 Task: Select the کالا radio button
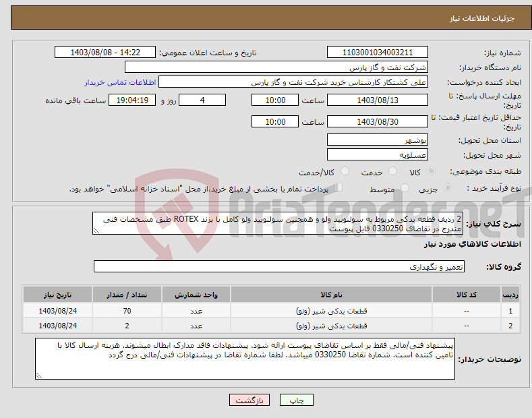point(431,171)
